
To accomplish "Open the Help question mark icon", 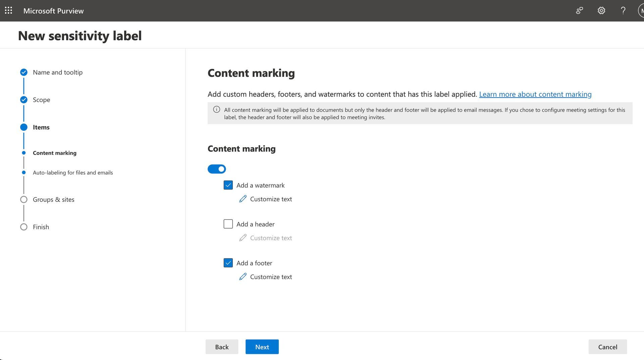I will pos(623,10).
